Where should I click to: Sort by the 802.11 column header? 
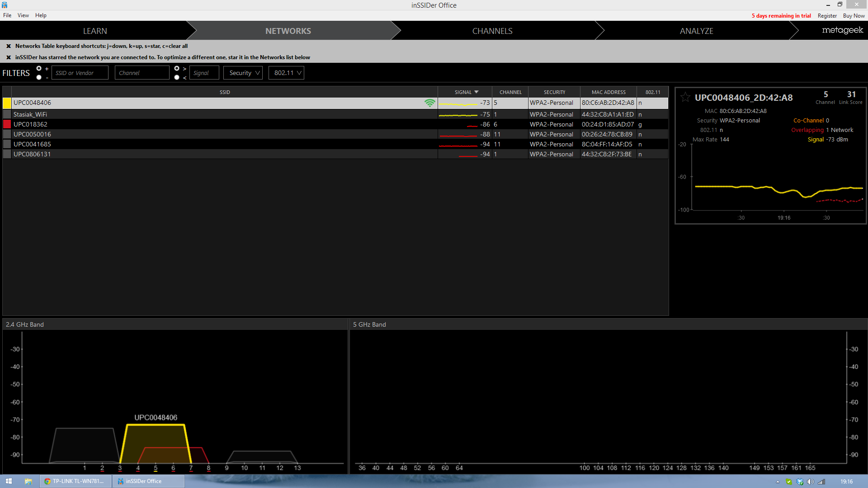(653, 92)
